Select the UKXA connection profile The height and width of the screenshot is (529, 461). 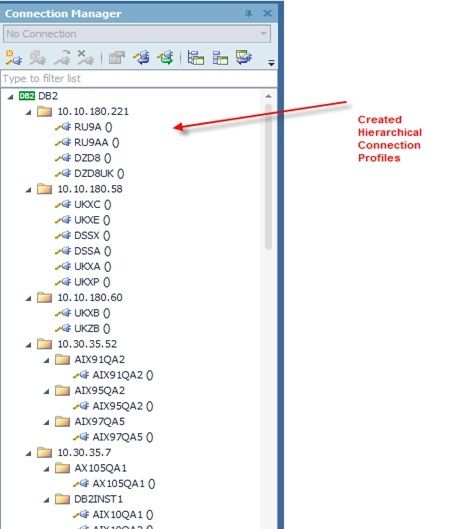pyautogui.click(x=92, y=267)
